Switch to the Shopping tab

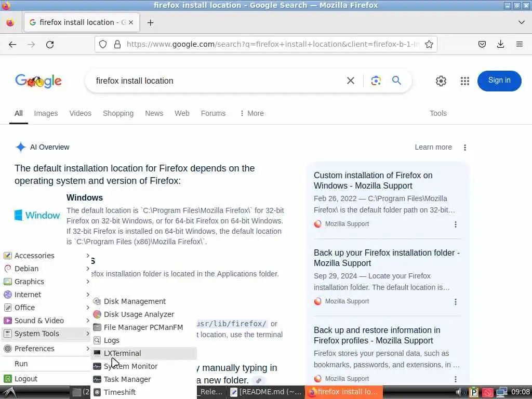pos(118,113)
